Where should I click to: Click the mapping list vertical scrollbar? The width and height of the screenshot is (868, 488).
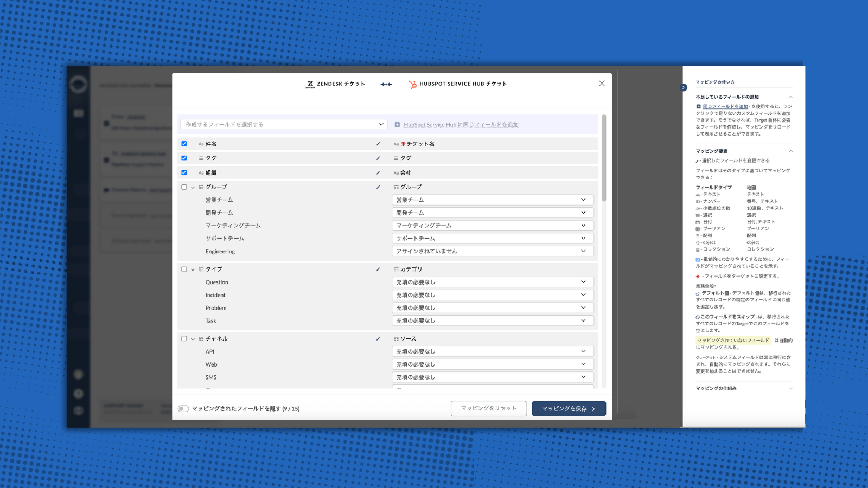604,157
